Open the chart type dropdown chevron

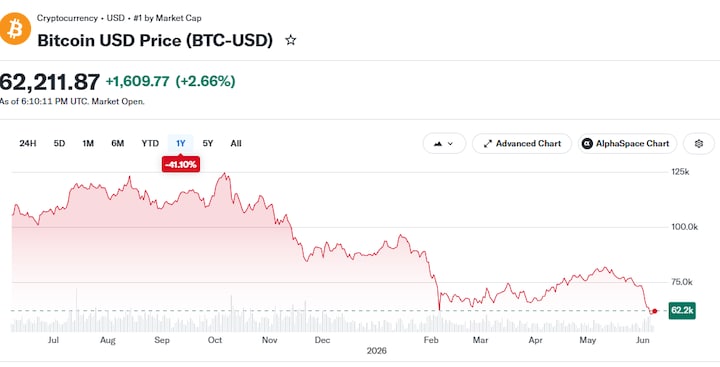450,144
